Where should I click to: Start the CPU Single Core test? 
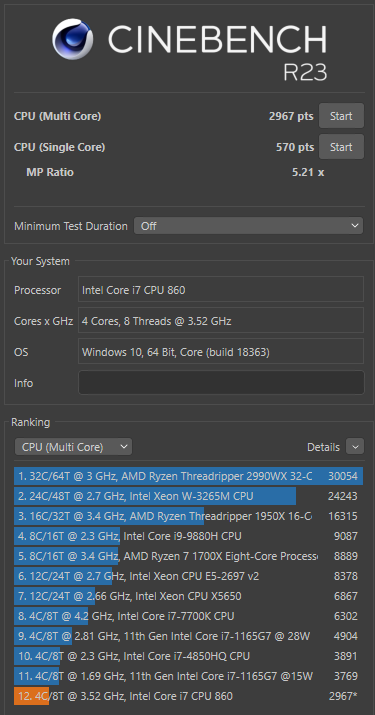341,147
